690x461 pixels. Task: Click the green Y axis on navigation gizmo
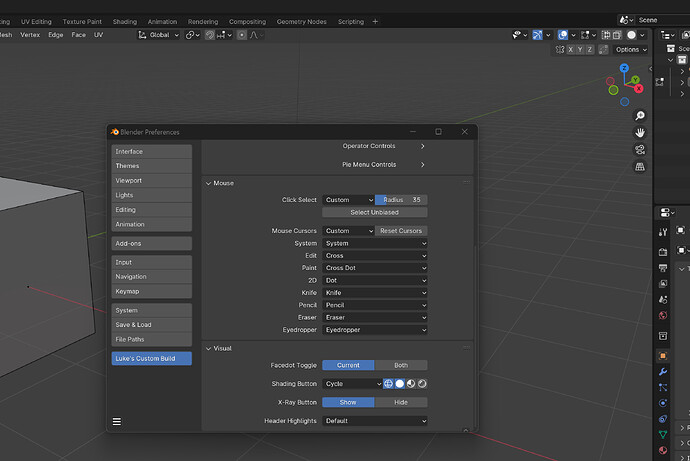click(x=635, y=80)
